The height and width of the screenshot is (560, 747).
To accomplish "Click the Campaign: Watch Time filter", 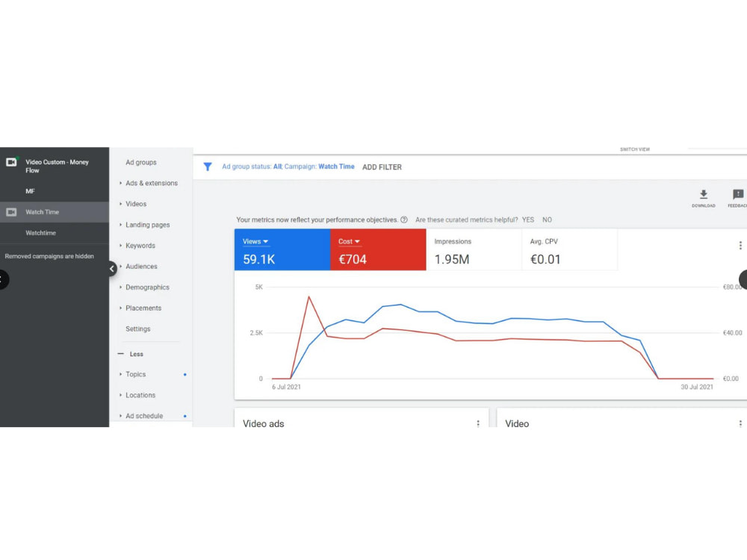I will tap(319, 167).
